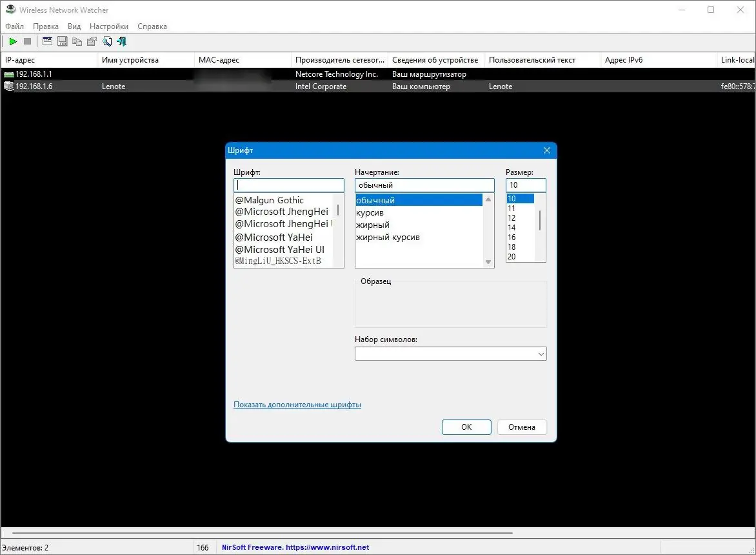Click the Wireless Network Watcher title icon
This screenshot has height=555, width=756.
pos(10,10)
